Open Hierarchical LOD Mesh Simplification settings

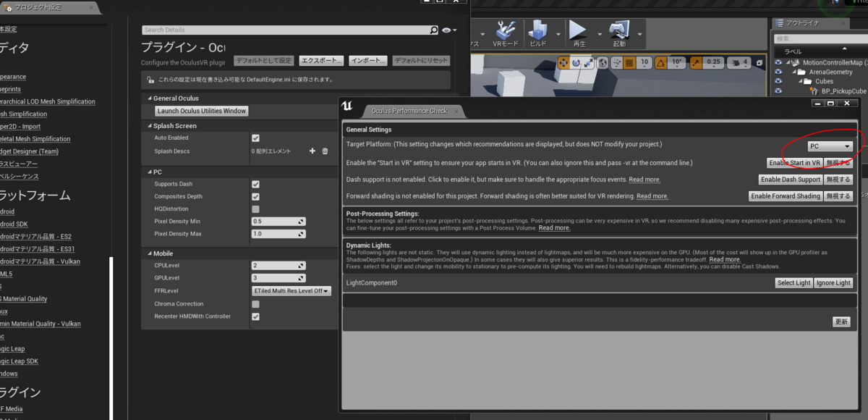[48, 101]
